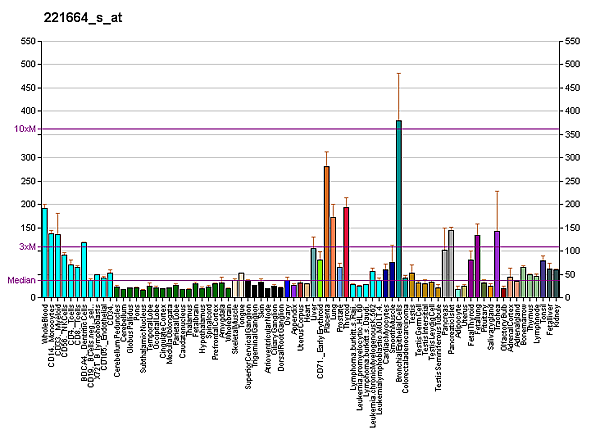
Task: Select the tallest teal bar in the chart
Action: tap(399, 208)
